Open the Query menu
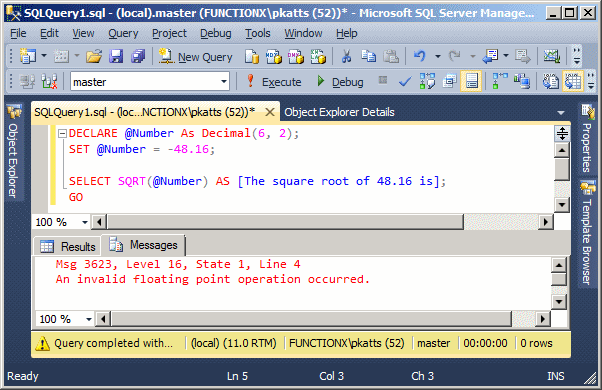This screenshot has height=390, width=602. [123, 34]
